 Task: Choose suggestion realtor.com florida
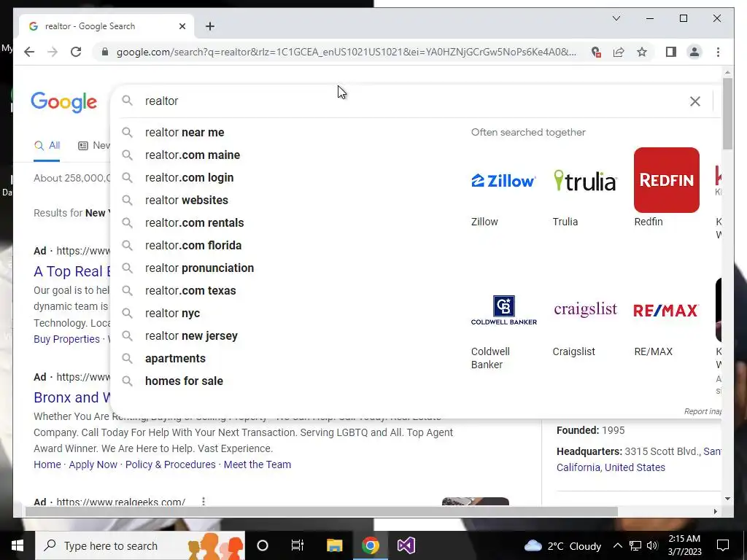[x=193, y=245]
